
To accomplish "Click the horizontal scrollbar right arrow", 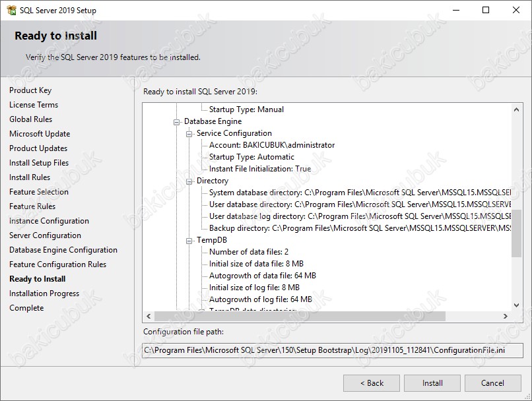I will 505,317.
